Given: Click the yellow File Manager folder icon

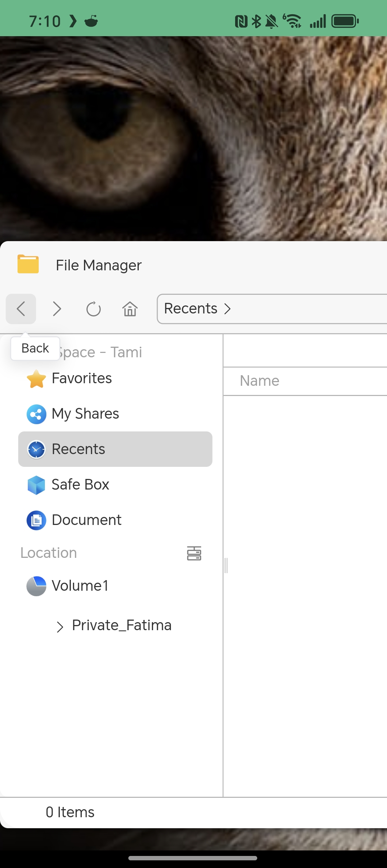Looking at the screenshot, I should tap(28, 264).
